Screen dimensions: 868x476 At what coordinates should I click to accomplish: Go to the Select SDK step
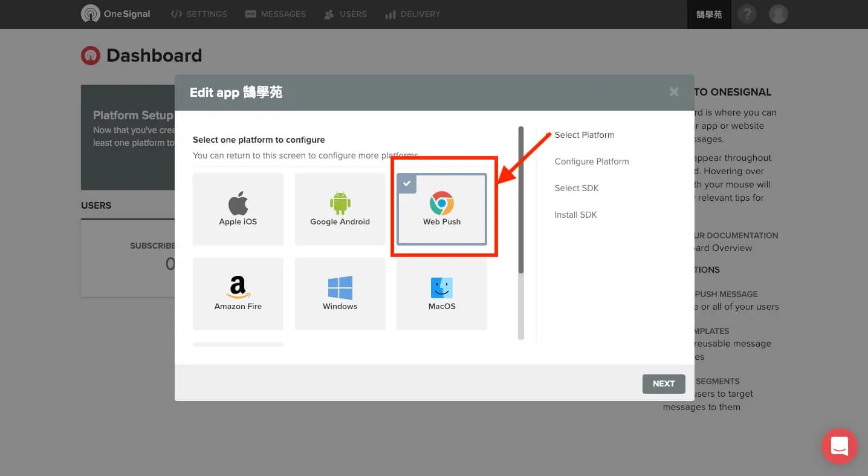tap(577, 188)
